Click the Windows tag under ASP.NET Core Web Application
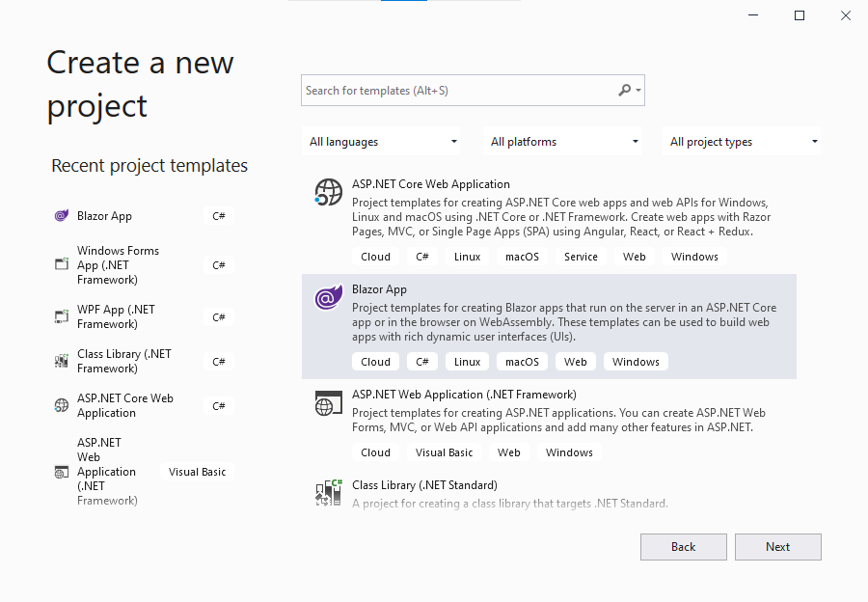This screenshot has width=868, height=602. (x=694, y=257)
